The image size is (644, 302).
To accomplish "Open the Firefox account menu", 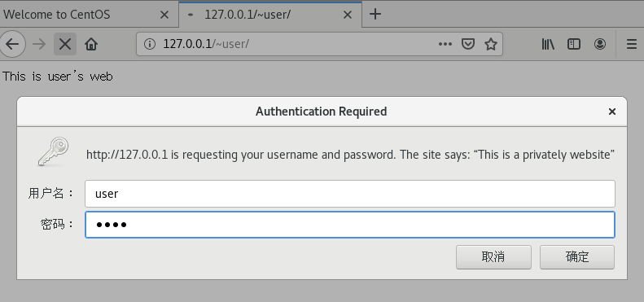I will 600,44.
